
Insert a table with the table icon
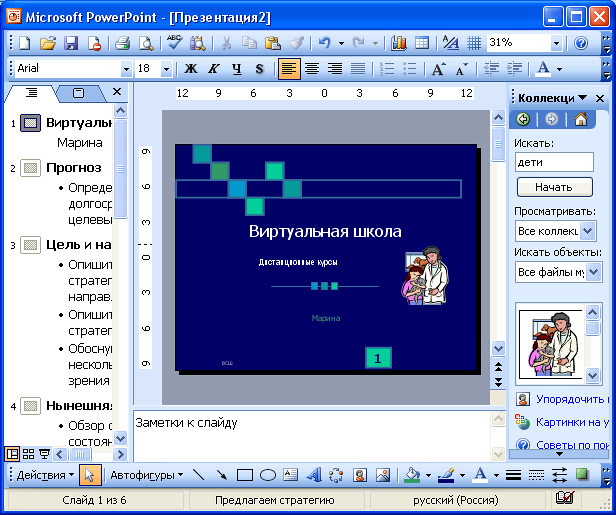[422, 43]
